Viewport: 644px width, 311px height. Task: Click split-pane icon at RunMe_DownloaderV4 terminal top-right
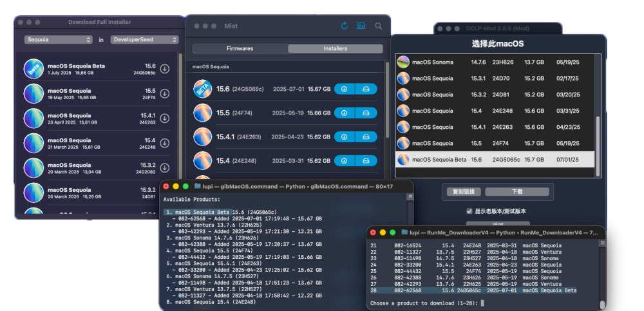click(602, 243)
